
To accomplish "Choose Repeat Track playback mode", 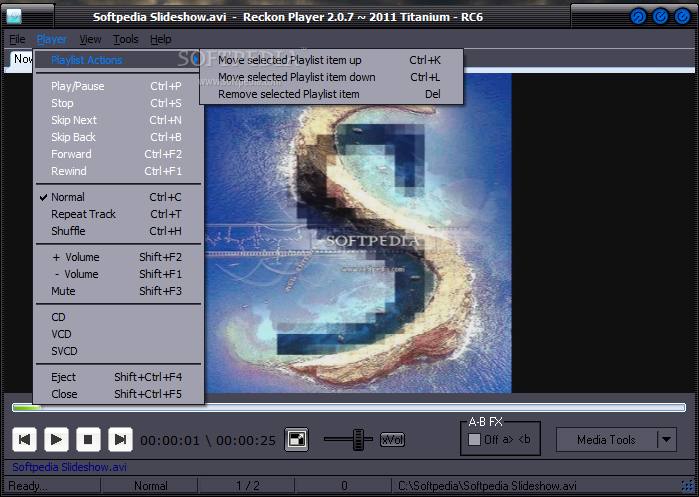I will pyautogui.click(x=119, y=214).
